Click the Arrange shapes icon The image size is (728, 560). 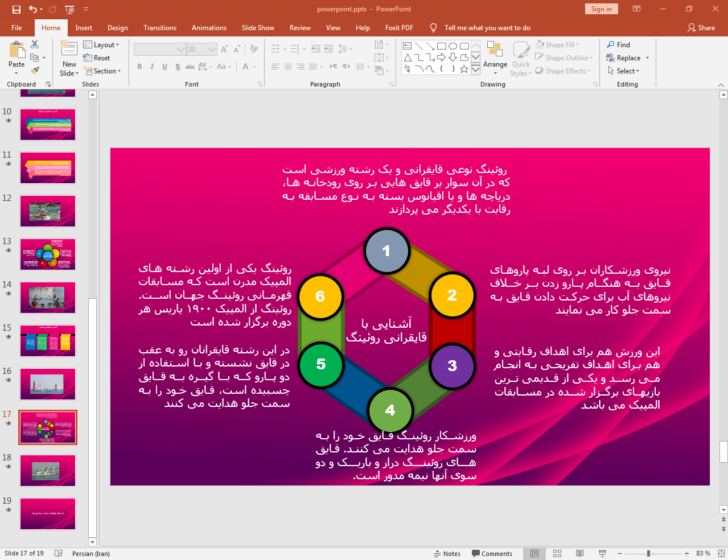coord(495,49)
